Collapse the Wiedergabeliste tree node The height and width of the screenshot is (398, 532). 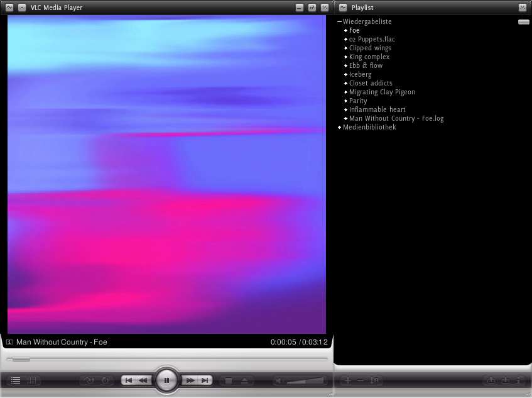[x=339, y=22]
